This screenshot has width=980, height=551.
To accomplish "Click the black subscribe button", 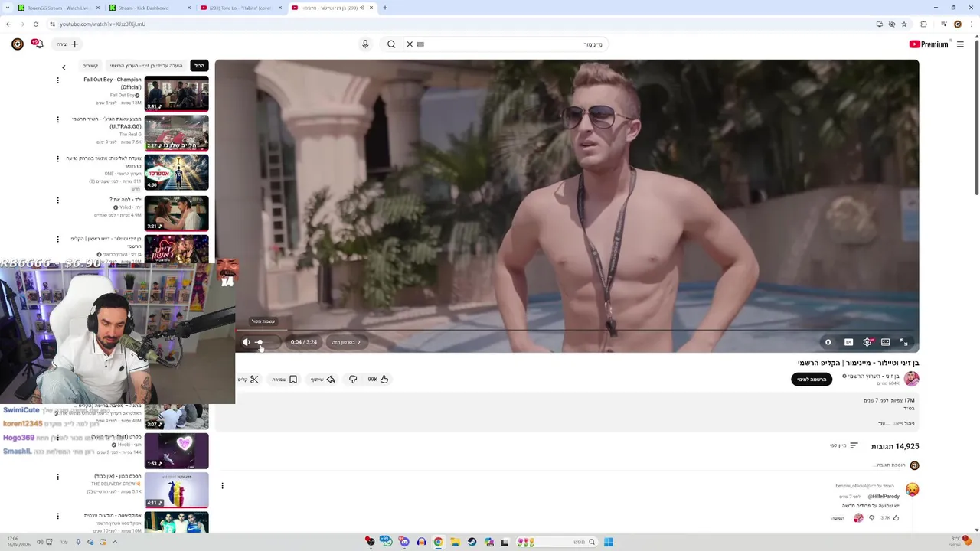I will point(812,380).
